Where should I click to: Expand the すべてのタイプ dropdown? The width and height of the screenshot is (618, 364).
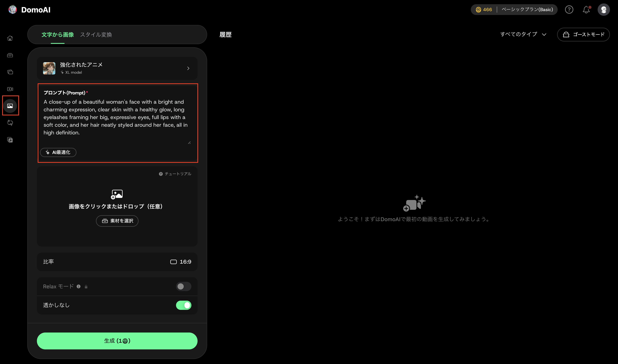point(523,34)
